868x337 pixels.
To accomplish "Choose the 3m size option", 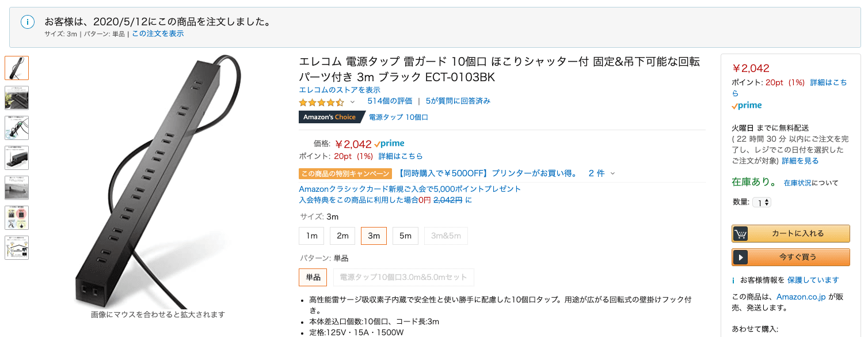I will (374, 236).
